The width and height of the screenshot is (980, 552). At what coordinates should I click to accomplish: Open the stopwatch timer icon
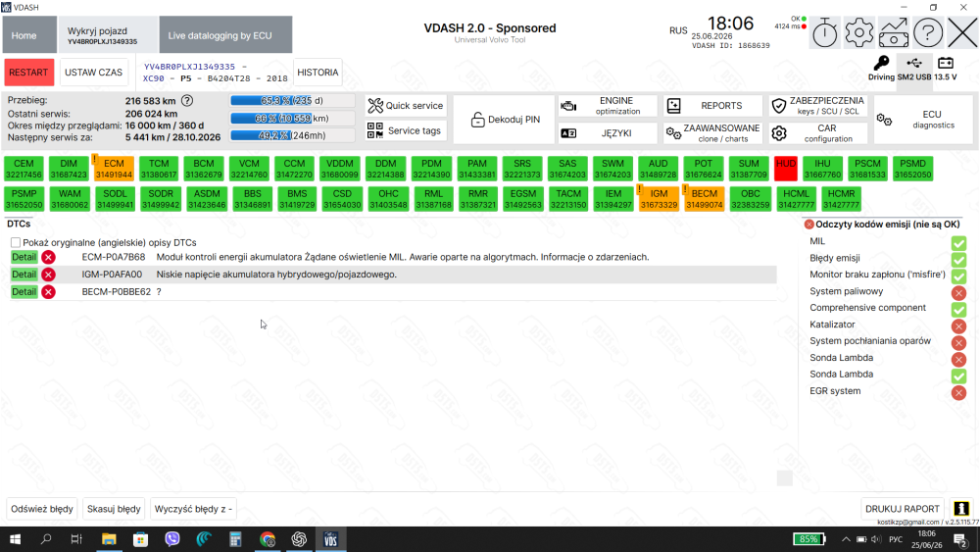pyautogui.click(x=825, y=33)
